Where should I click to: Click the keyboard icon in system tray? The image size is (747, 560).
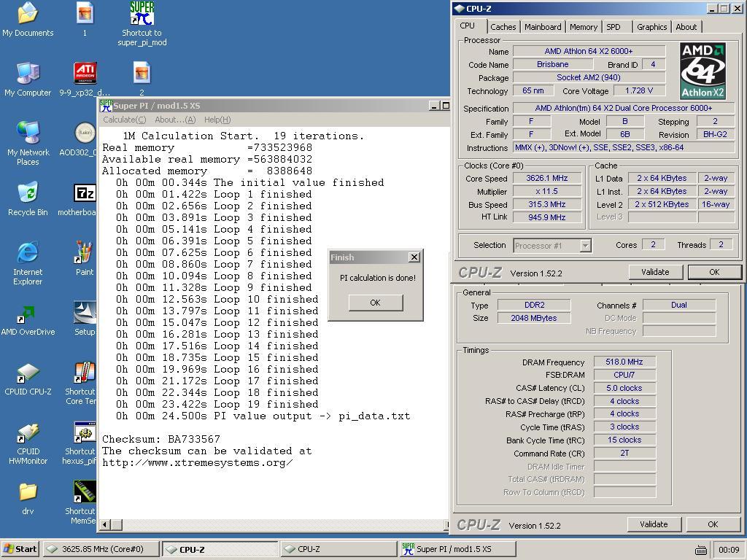(x=701, y=550)
